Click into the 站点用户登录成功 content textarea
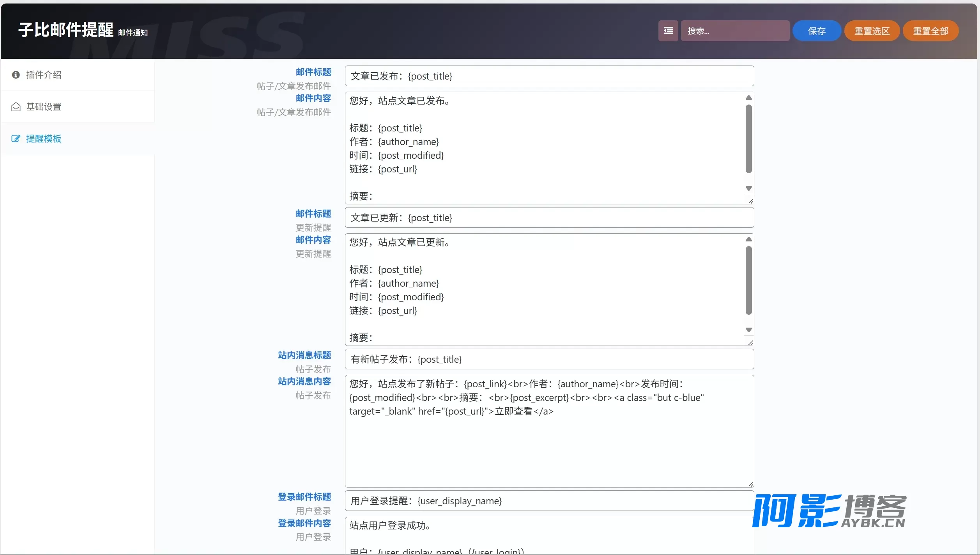 [549, 536]
